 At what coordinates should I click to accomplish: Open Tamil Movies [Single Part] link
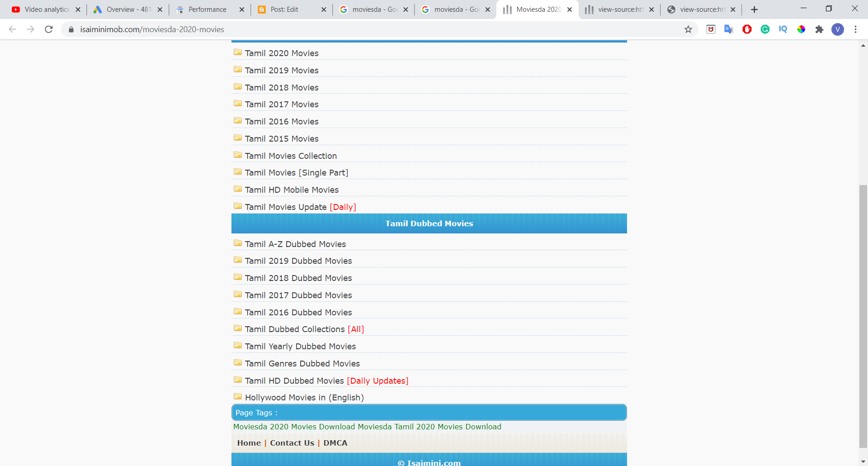pyautogui.click(x=297, y=173)
